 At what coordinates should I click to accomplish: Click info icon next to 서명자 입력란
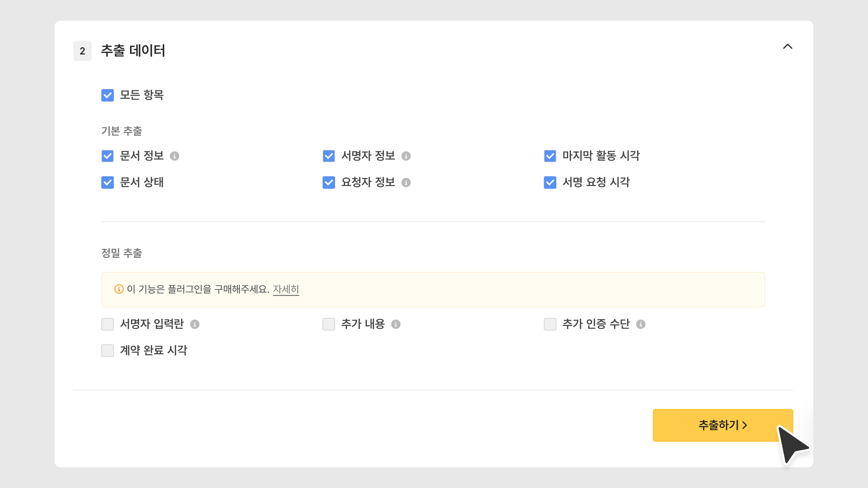pos(195,324)
